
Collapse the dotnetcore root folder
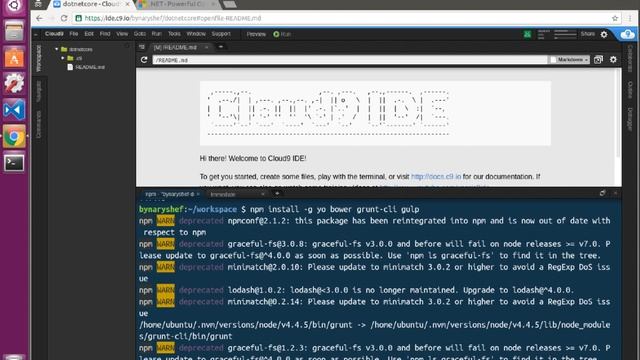pos(57,49)
